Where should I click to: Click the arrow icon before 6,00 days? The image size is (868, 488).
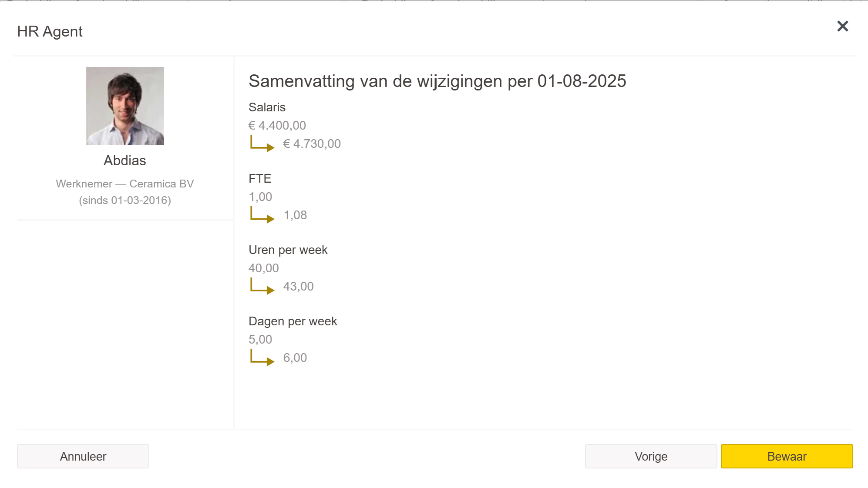[x=262, y=358]
